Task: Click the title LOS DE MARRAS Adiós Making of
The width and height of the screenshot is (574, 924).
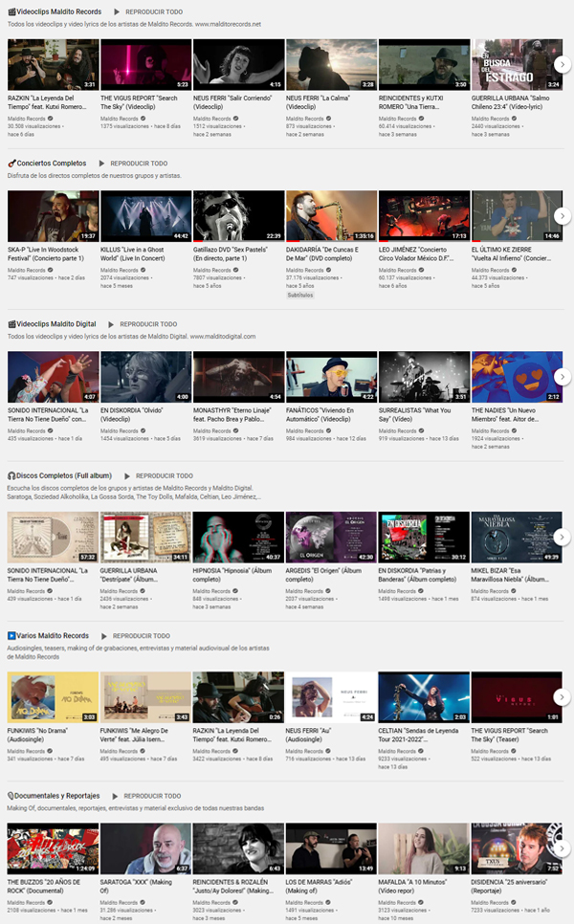Action: coord(319,887)
